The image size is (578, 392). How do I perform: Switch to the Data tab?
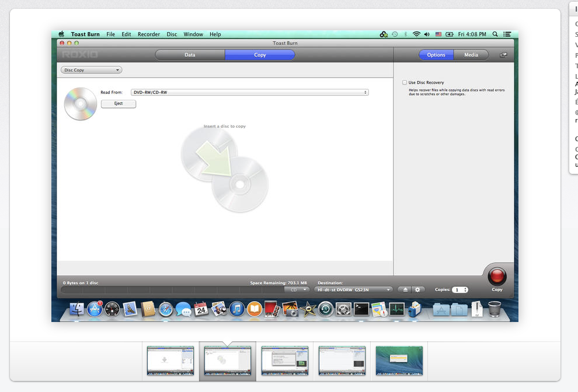pos(190,55)
